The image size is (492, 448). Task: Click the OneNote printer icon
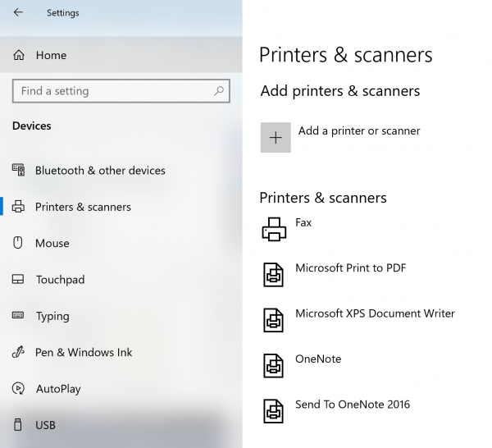[x=273, y=365]
